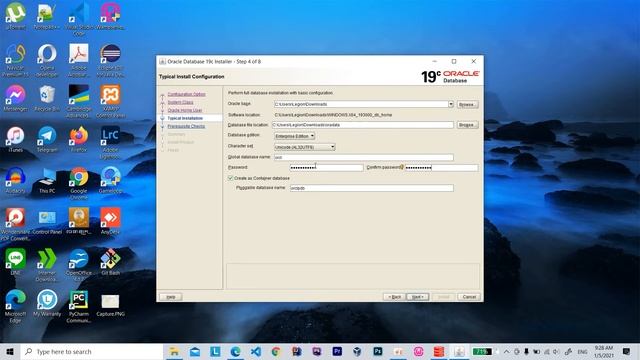This screenshot has height=360, width=640.
Task: Open the My Warranty desktop shortcut
Action: pos(47,303)
